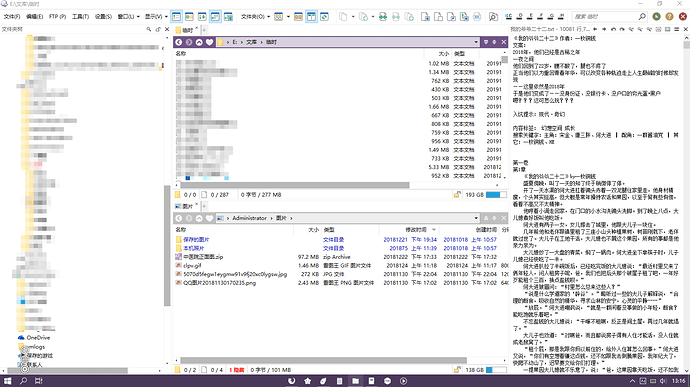
Task: Click the horizontal scrollbar of upper lister
Action: (295, 185)
